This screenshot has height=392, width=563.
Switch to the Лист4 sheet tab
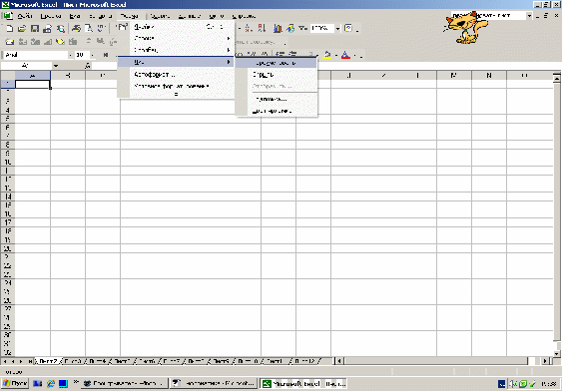tap(97, 361)
